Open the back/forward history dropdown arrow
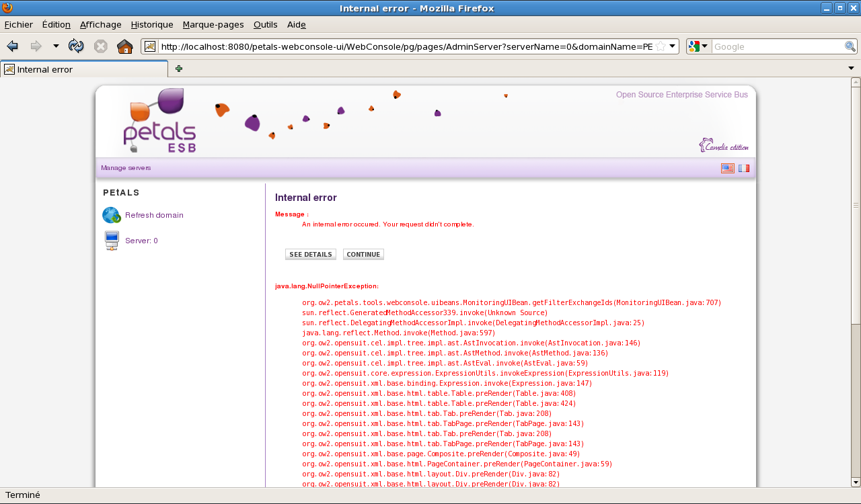Image resolution: width=861 pixels, height=504 pixels. (56, 46)
